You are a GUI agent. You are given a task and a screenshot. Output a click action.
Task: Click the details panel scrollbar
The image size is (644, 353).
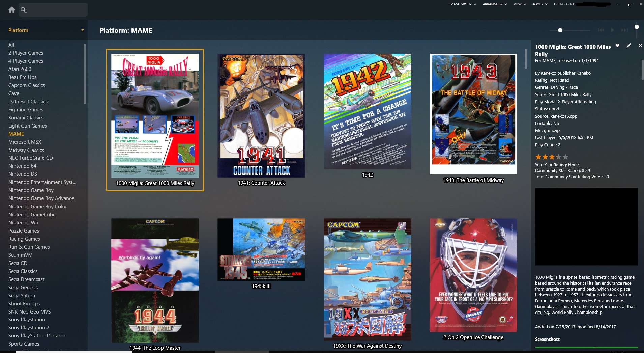tap(642, 70)
